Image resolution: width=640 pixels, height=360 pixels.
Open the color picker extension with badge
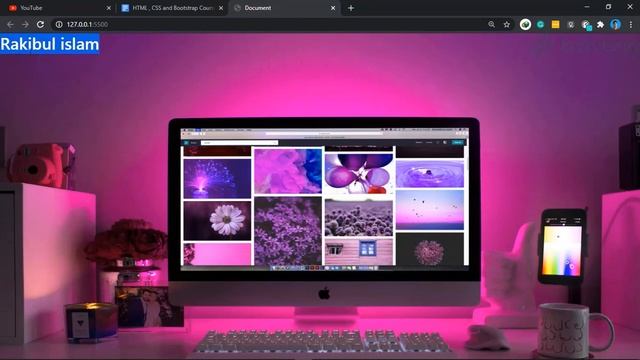coord(586,25)
